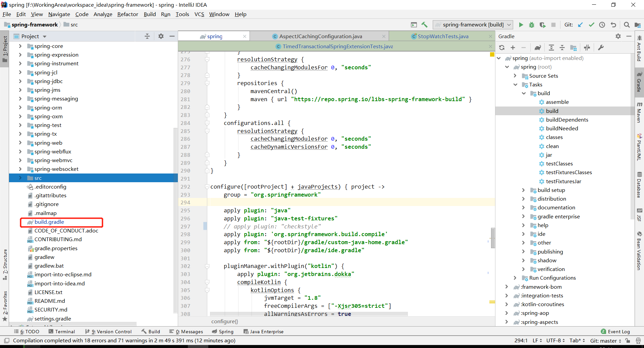Open the Bean Validation side tool window
Viewport: 644px width, 348px height.
click(639, 251)
